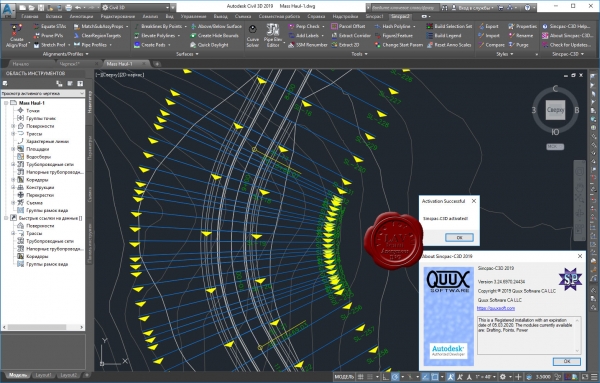
Task: Expand the Mass Haul-1 tree node
Action: [6, 103]
